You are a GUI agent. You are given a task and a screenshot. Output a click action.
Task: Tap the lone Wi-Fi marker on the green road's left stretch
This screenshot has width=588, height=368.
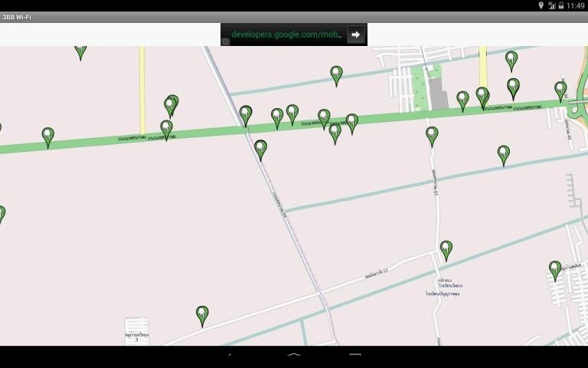click(x=48, y=136)
